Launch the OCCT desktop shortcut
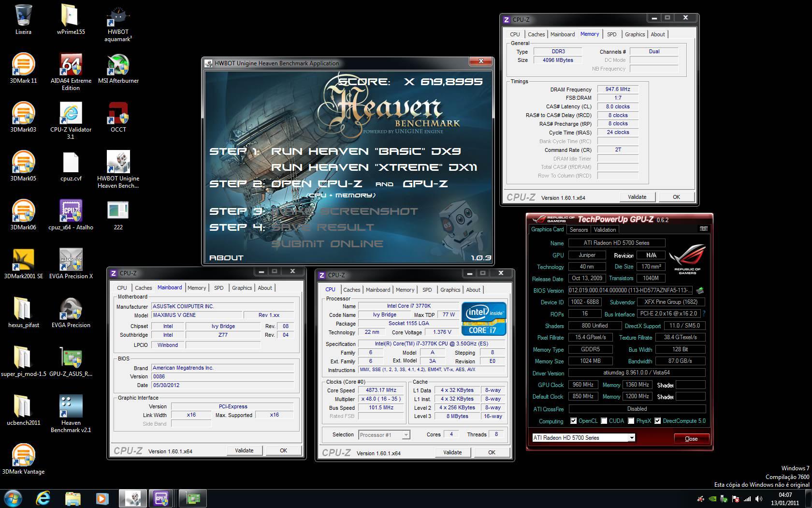Image resolution: width=812 pixels, height=508 pixels. 118,117
